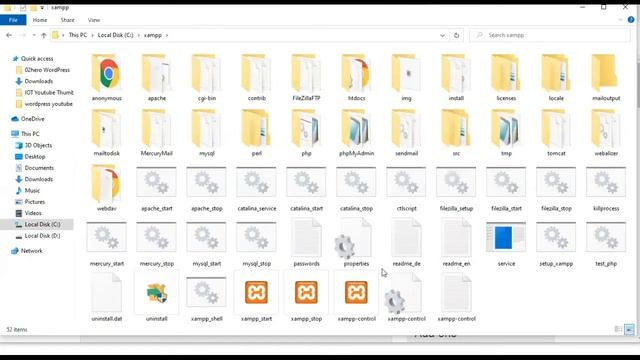Select the apache_start batch file
640x360 pixels.
[x=157, y=189]
